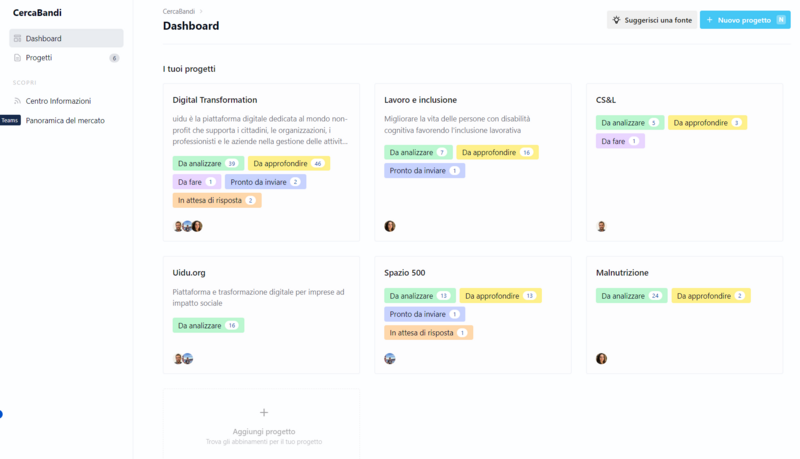Open the Uidu.org project card title
Screen dimensions: 800x459
(188, 272)
